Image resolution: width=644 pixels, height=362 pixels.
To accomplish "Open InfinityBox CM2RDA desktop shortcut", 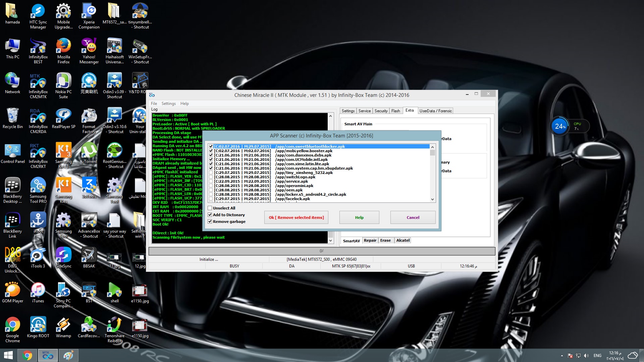I will 38,121.
